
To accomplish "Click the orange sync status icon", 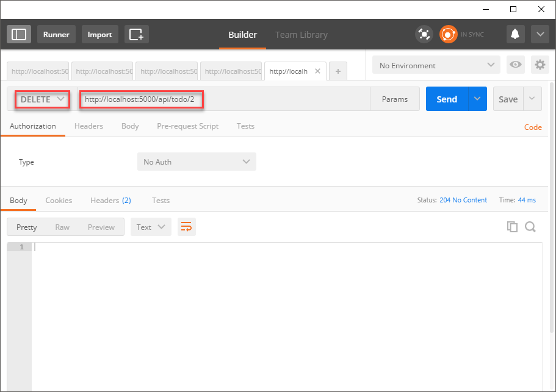I will coord(448,34).
